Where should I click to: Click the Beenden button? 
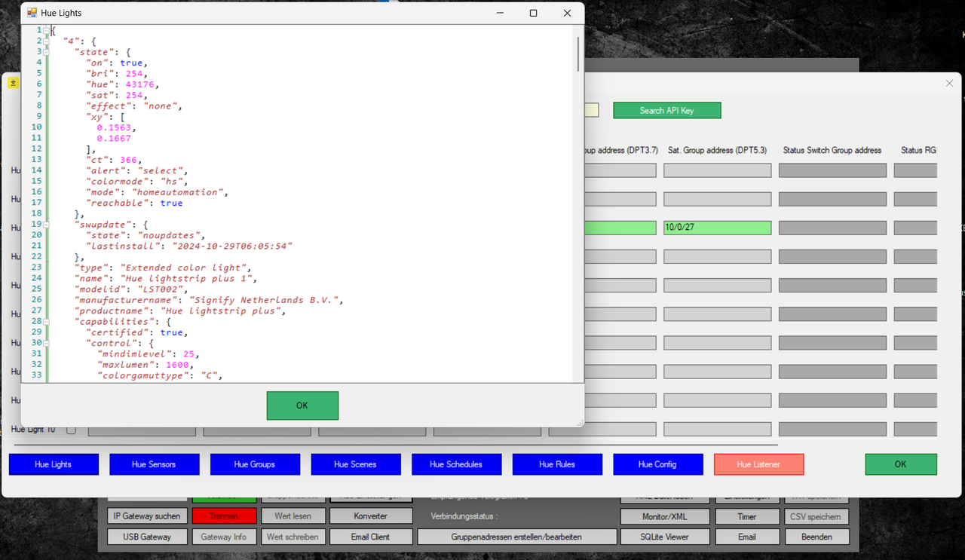(816, 537)
